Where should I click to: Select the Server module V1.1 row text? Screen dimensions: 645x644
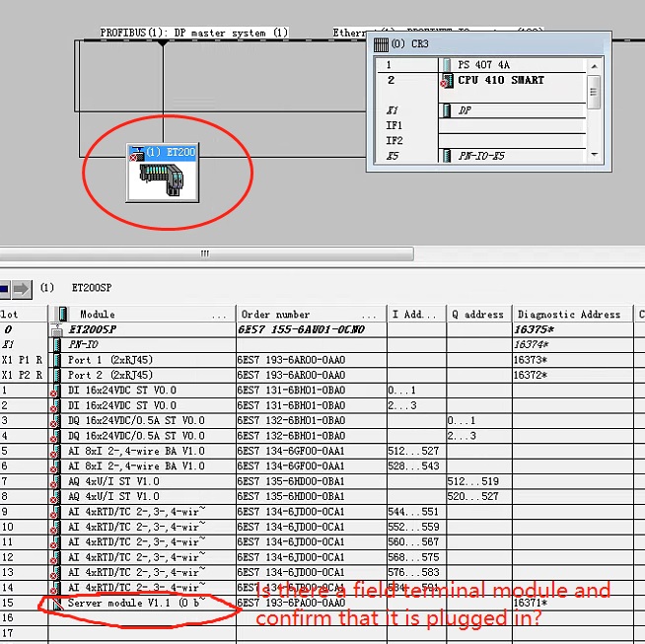(x=136, y=603)
